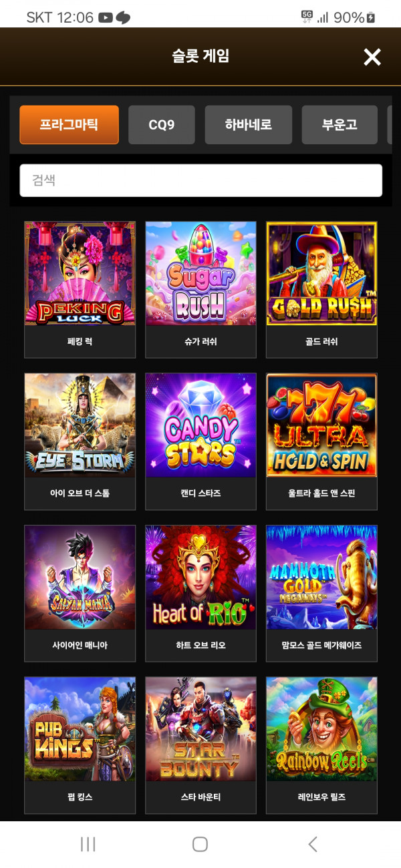The width and height of the screenshot is (401, 868).
Task: Launch the Candy Stars game thumbnail
Action: point(200,425)
